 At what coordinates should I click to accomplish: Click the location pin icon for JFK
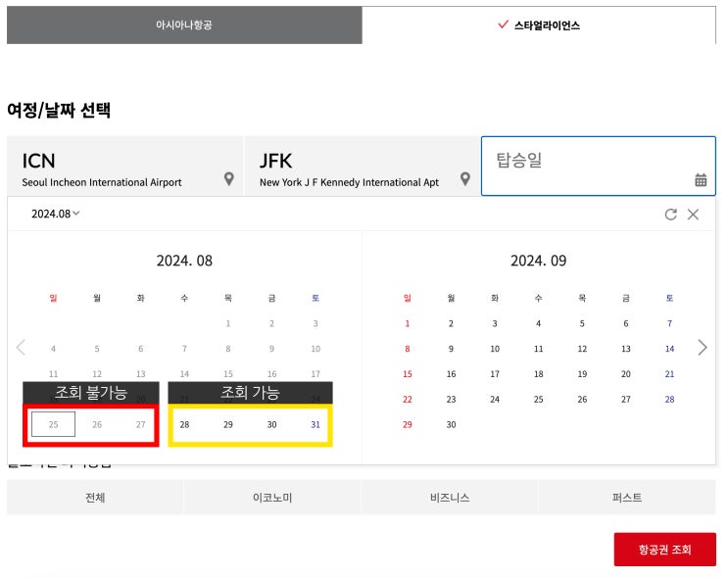[465, 178]
